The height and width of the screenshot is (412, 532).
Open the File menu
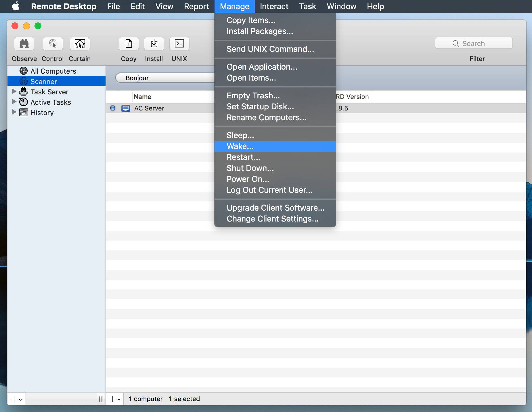coord(113,6)
